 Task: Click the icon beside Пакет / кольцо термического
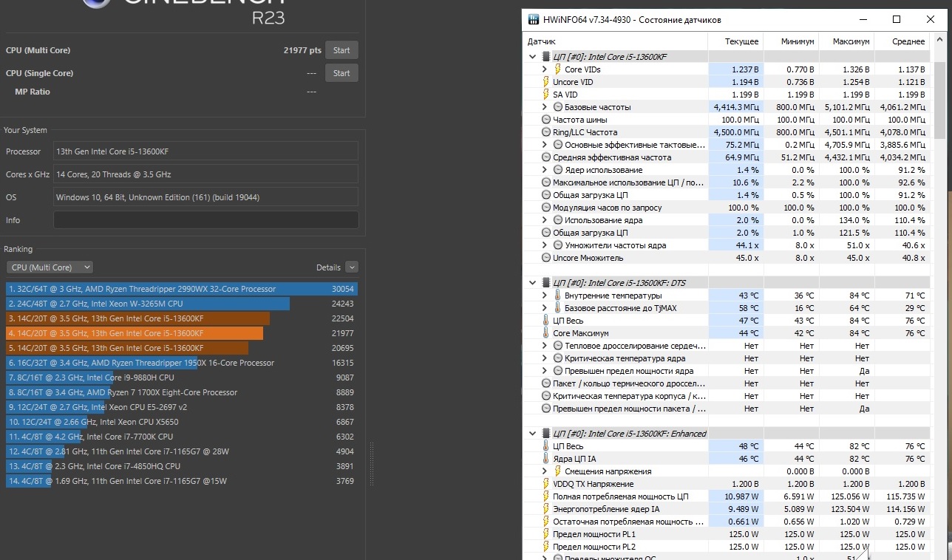tap(546, 383)
